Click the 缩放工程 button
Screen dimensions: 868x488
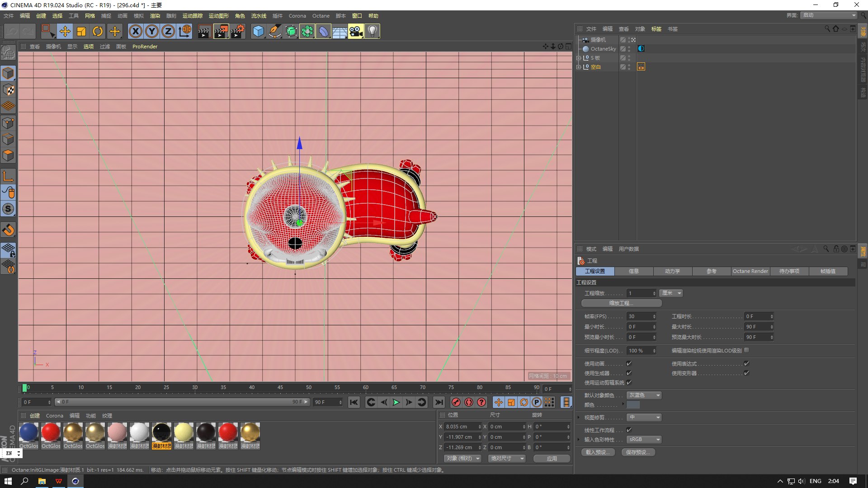(622, 303)
